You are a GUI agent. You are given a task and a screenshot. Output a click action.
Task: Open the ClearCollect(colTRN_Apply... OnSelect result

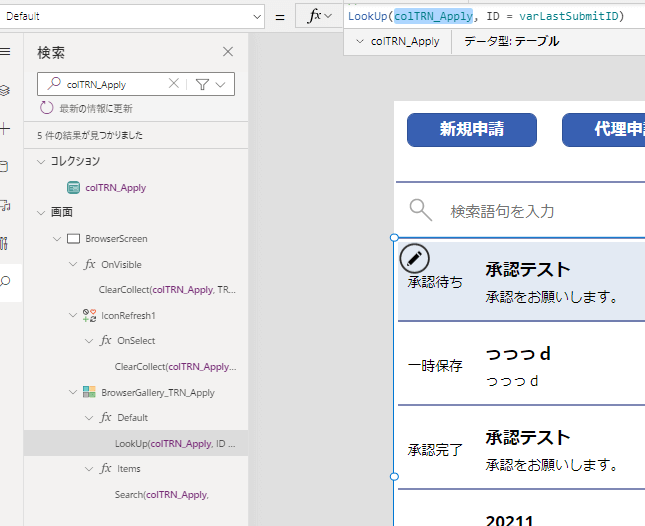(x=175, y=366)
